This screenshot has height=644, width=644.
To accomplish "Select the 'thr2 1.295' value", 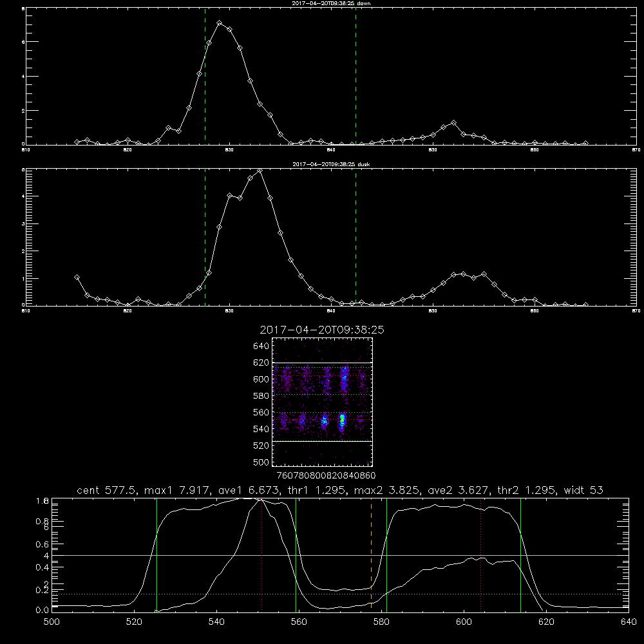I will coord(526,490).
